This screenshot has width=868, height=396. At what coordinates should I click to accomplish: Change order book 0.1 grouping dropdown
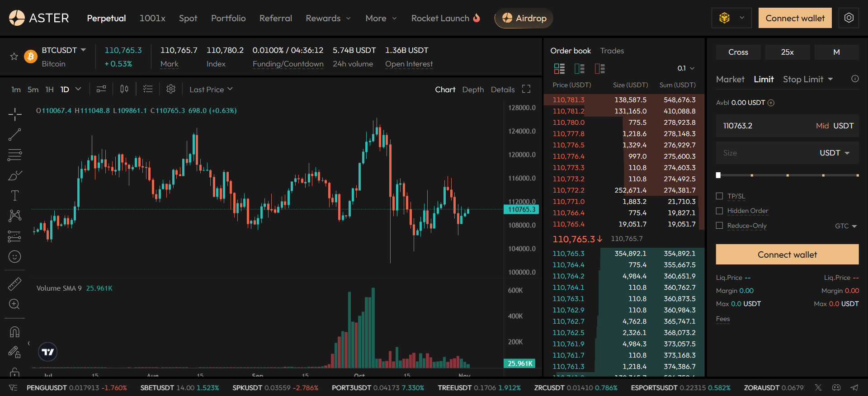click(x=686, y=68)
